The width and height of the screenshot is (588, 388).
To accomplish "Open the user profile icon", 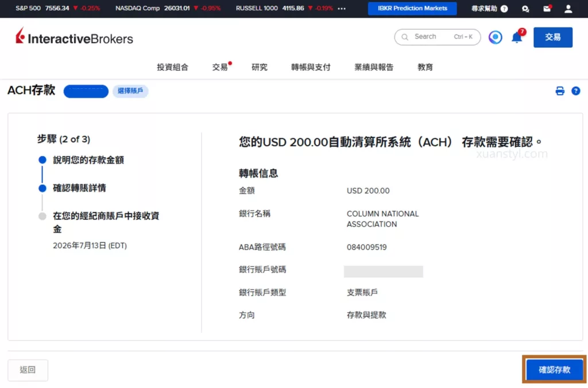I will coord(568,9).
